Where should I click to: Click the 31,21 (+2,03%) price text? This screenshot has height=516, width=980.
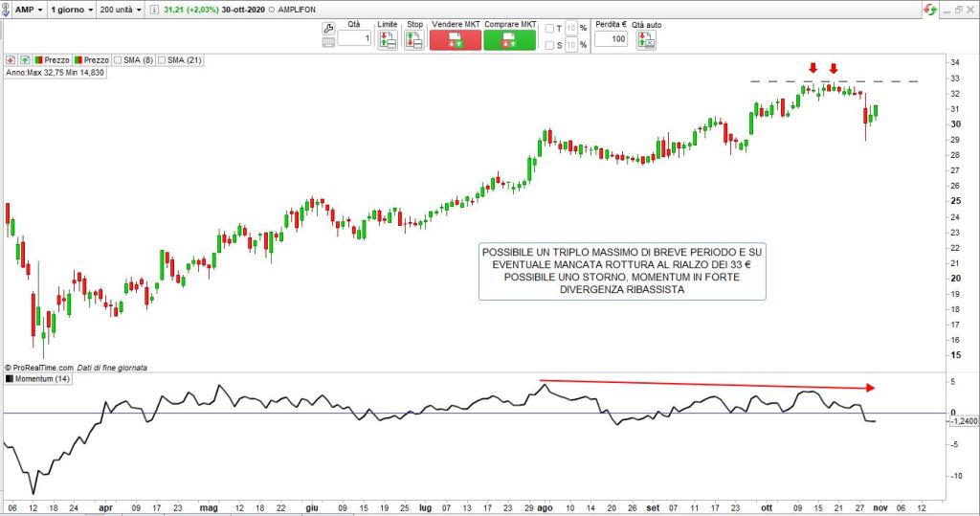tap(191, 10)
